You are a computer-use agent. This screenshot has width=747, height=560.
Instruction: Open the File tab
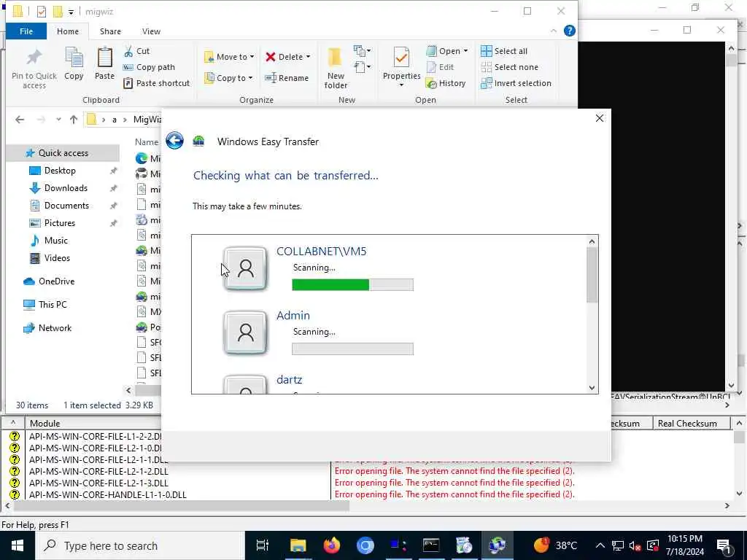[x=26, y=31]
